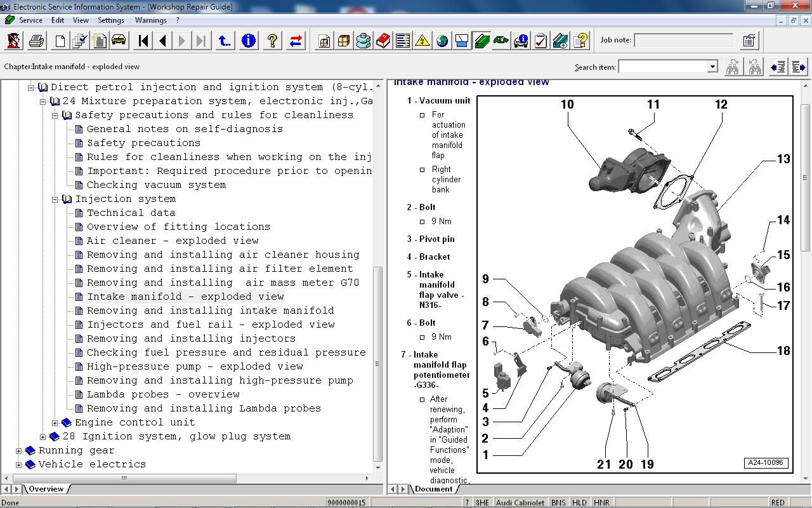Open 'Lambda probes - overview' document
This screenshot has height=508, width=812.
pyautogui.click(x=163, y=394)
